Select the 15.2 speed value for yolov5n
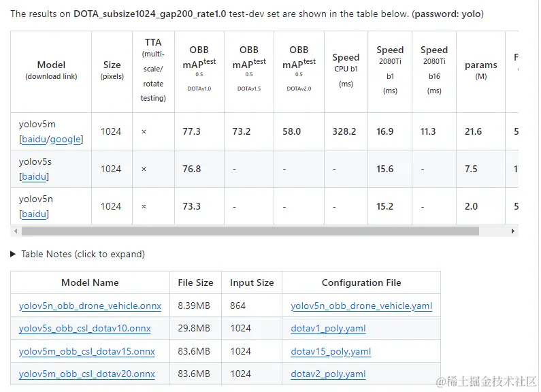The image size is (541, 392). pos(384,206)
